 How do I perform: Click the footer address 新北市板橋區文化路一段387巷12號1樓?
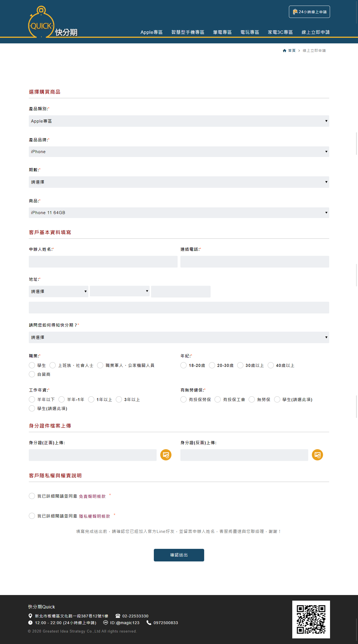72,616
